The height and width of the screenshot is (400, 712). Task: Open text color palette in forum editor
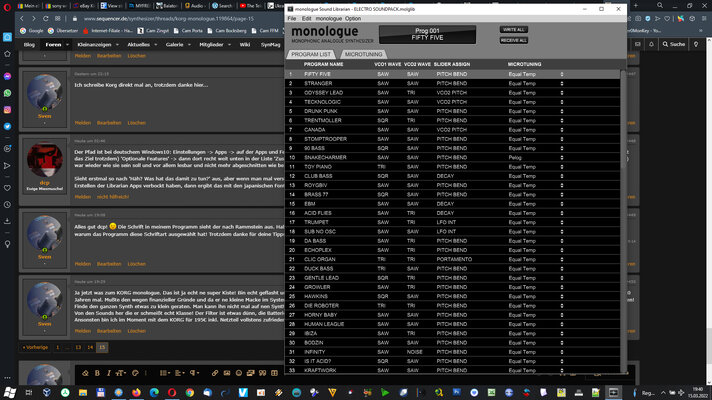135,373
